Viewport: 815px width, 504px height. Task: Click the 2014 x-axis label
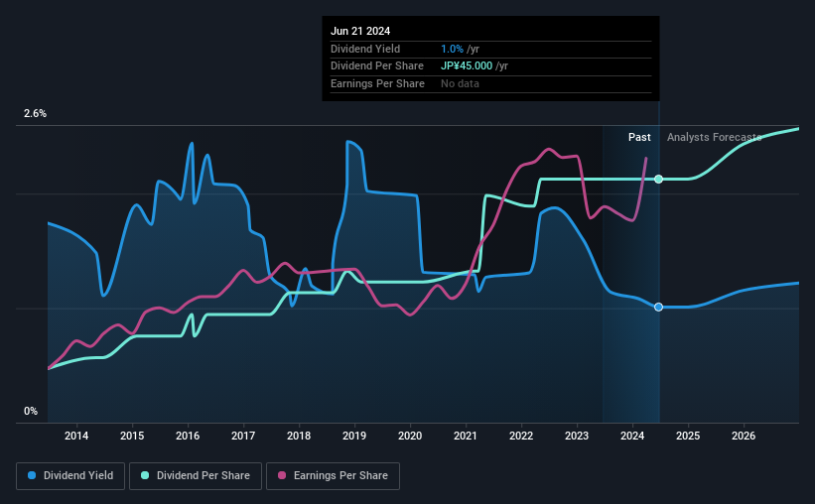76,436
